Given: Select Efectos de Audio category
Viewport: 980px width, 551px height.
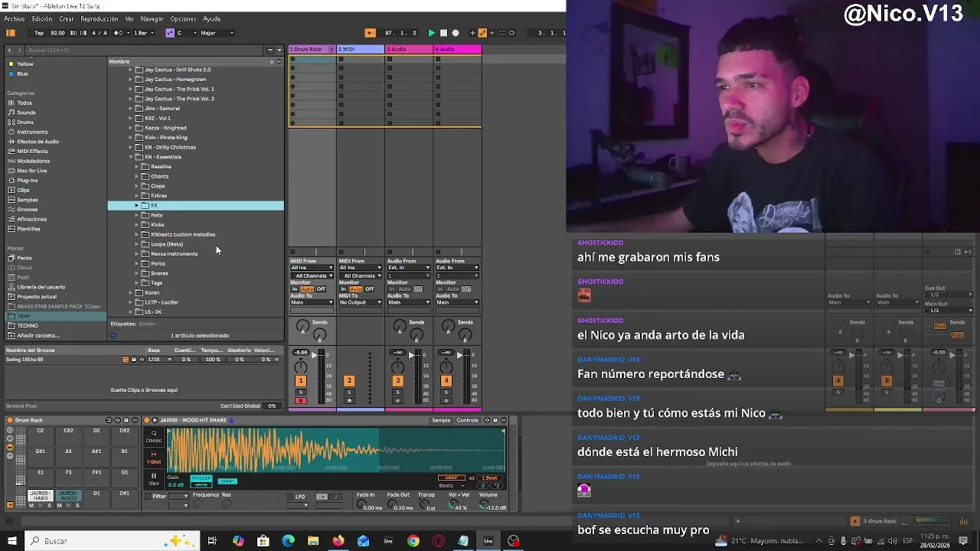Looking at the screenshot, I should click(38, 142).
